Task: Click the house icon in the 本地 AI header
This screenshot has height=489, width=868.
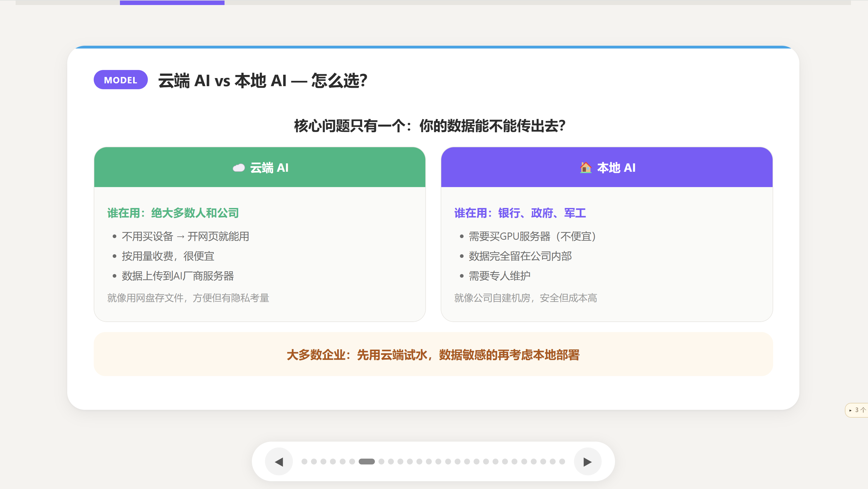Action: (x=586, y=167)
